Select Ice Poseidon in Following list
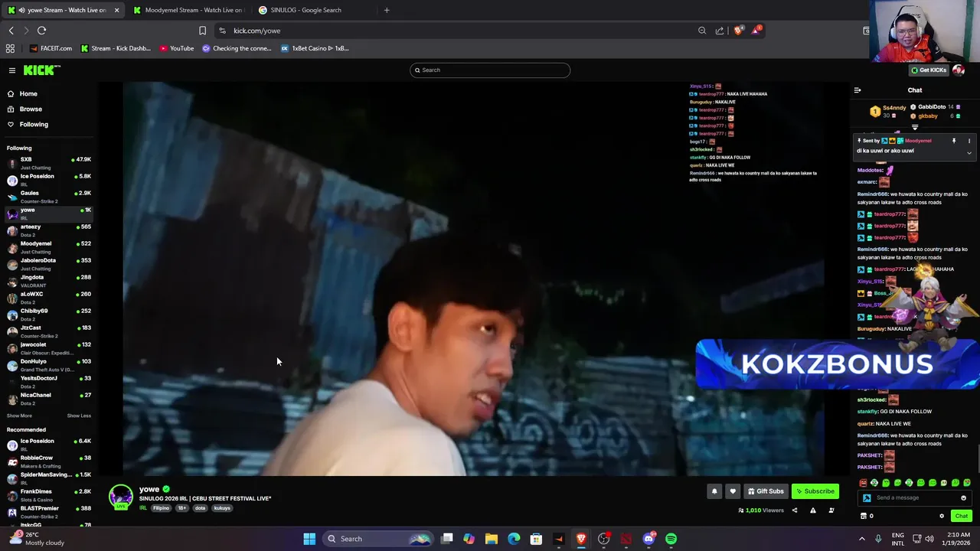This screenshot has width=980, height=551. 49,179
